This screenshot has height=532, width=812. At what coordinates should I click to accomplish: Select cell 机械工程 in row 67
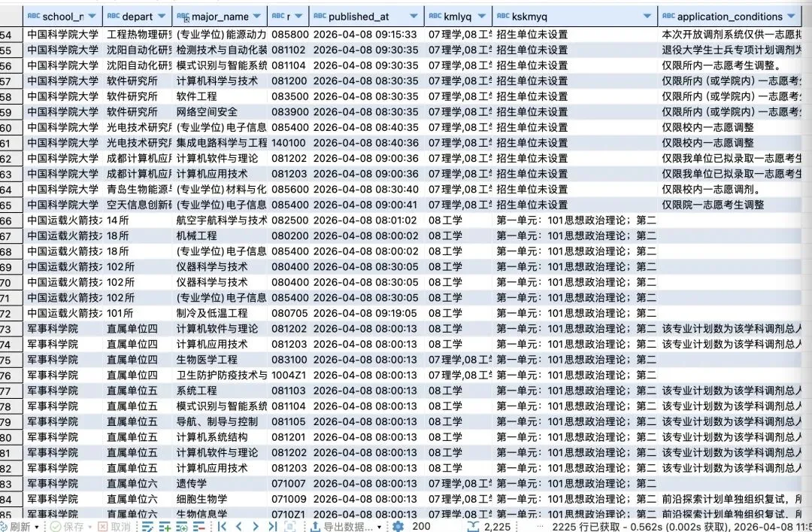pos(220,236)
